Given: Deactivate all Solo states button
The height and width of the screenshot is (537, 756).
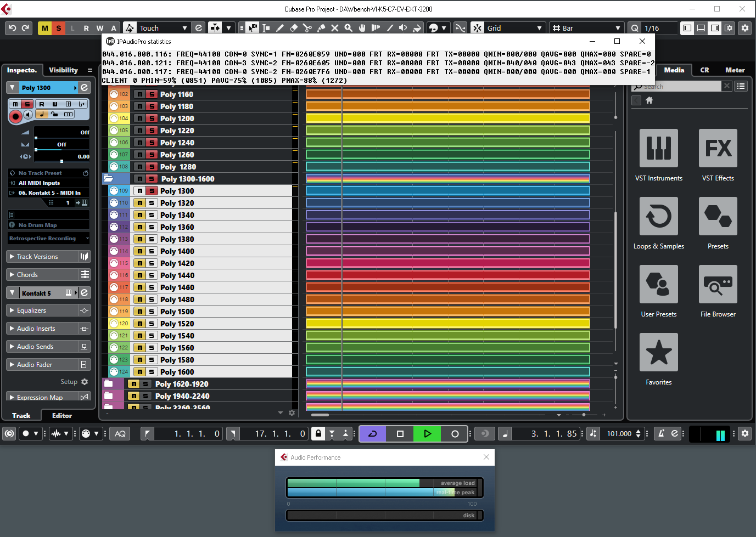Looking at the screenshot, I should pyautogui.click(x=59, y=28).
